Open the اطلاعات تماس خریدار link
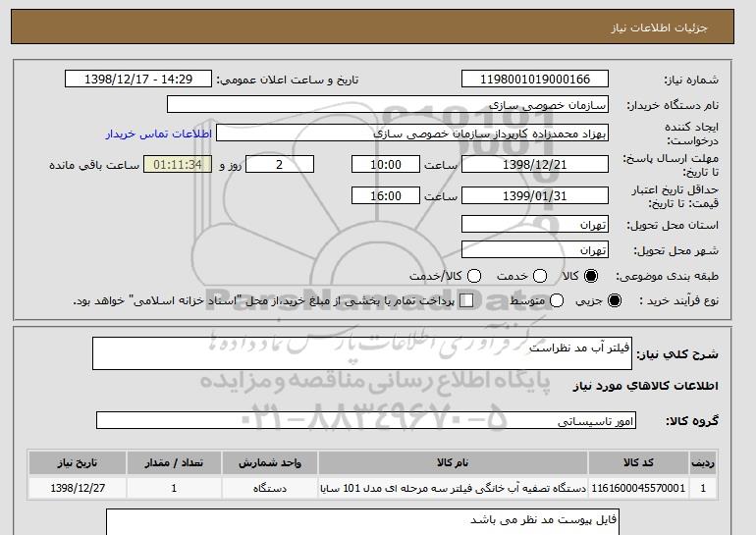Viewport: 756px width, 535px height. pos(159,134)
